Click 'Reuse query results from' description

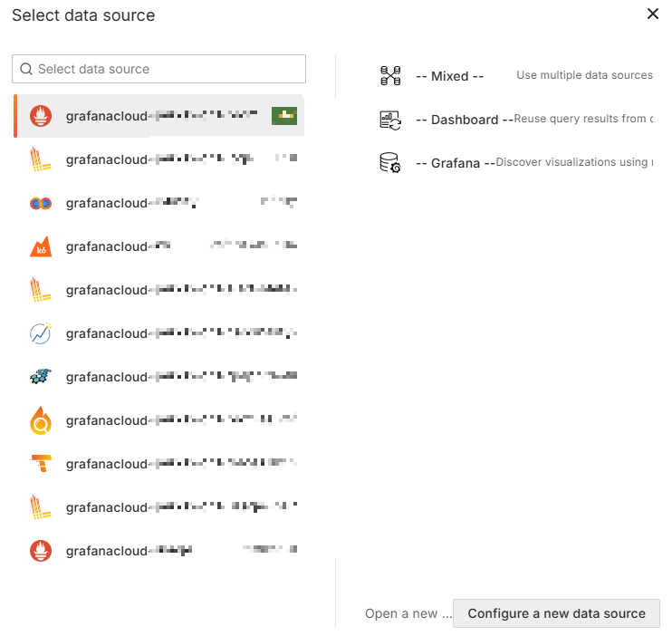click(583, 119)
